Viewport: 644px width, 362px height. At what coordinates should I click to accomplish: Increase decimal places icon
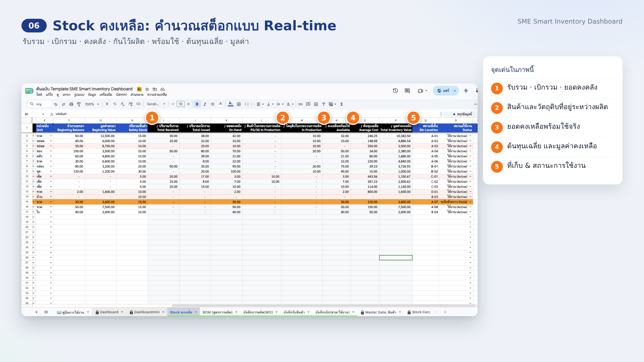coord(130,104)
